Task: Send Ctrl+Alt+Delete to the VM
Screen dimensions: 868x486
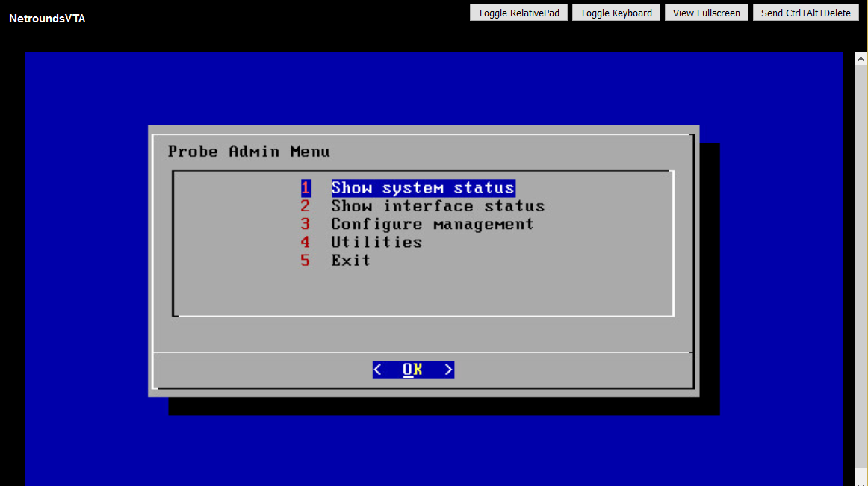Action: (805, 12)
